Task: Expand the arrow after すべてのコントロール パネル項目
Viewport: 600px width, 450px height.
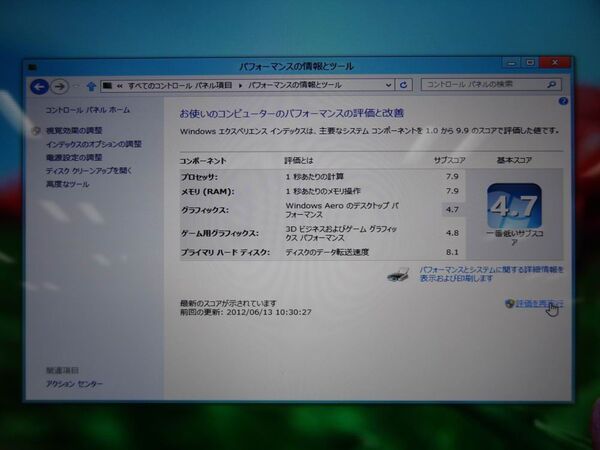Action: pyautogui.click(x=240, y=85)
